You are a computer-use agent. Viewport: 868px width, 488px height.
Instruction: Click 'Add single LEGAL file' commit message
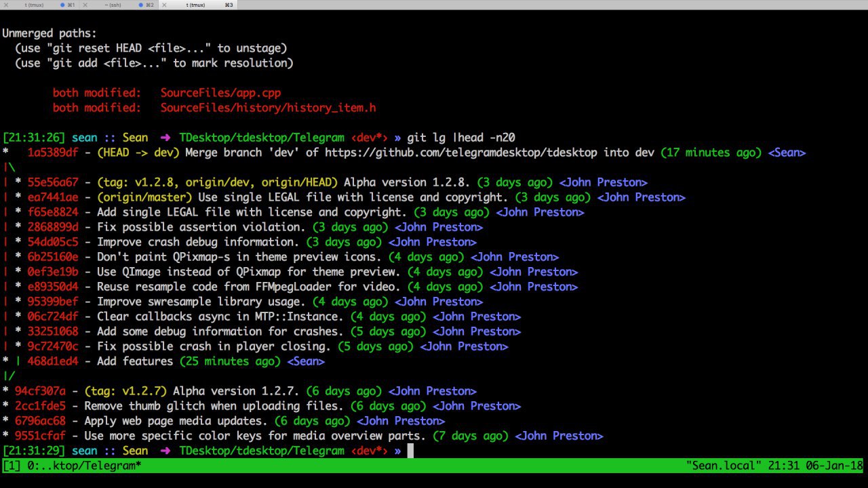252,212
